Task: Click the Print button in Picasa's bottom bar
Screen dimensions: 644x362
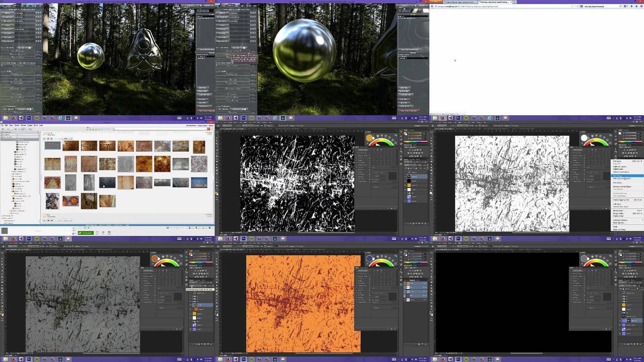Action: (103, 233)
